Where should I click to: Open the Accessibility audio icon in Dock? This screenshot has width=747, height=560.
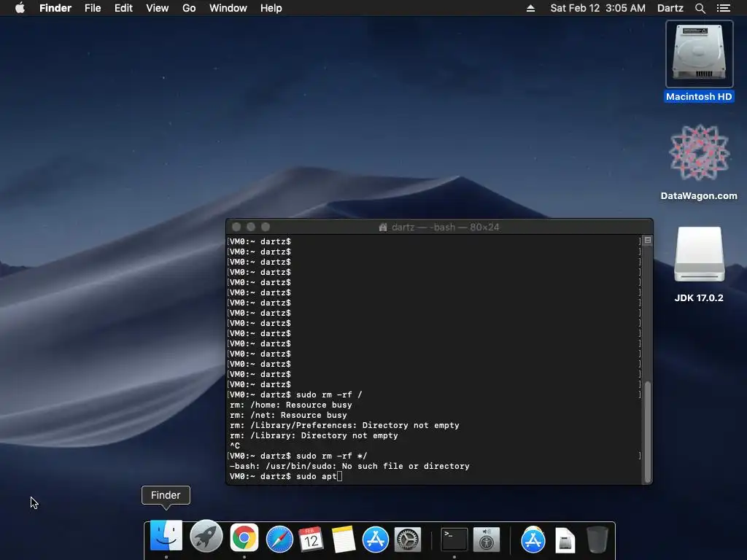coord(487,540)
